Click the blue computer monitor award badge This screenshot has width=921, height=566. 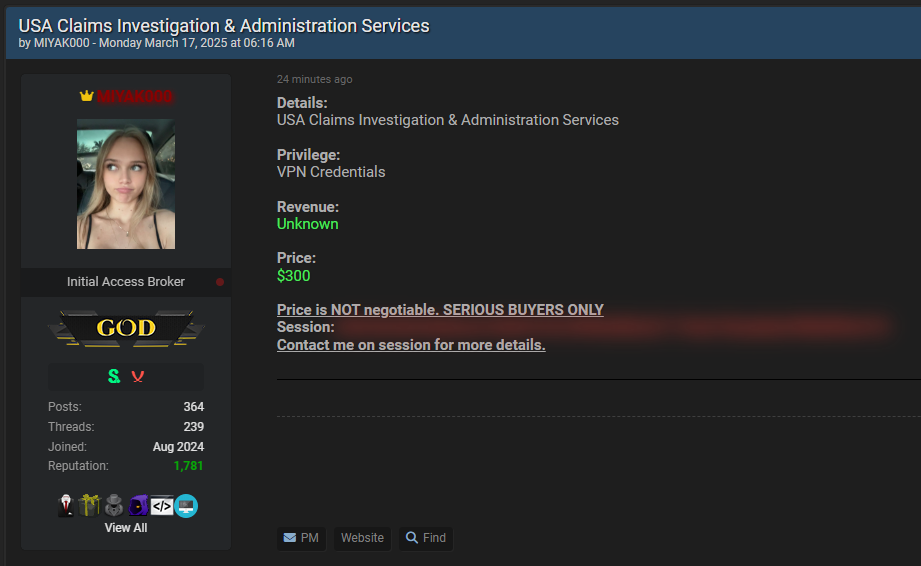coord(186,506)
